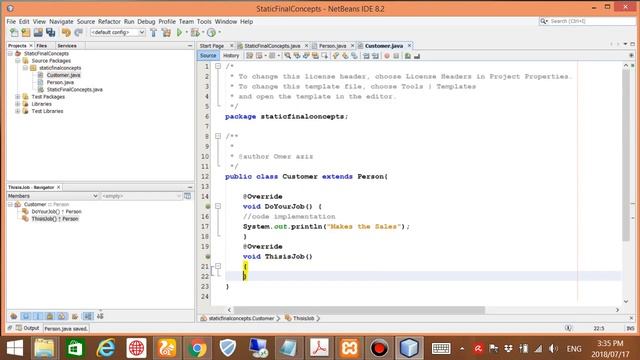Toggle Fully Qualified Names in the Navigator filters
640x360 pixels.
click(x=75, y=316)
